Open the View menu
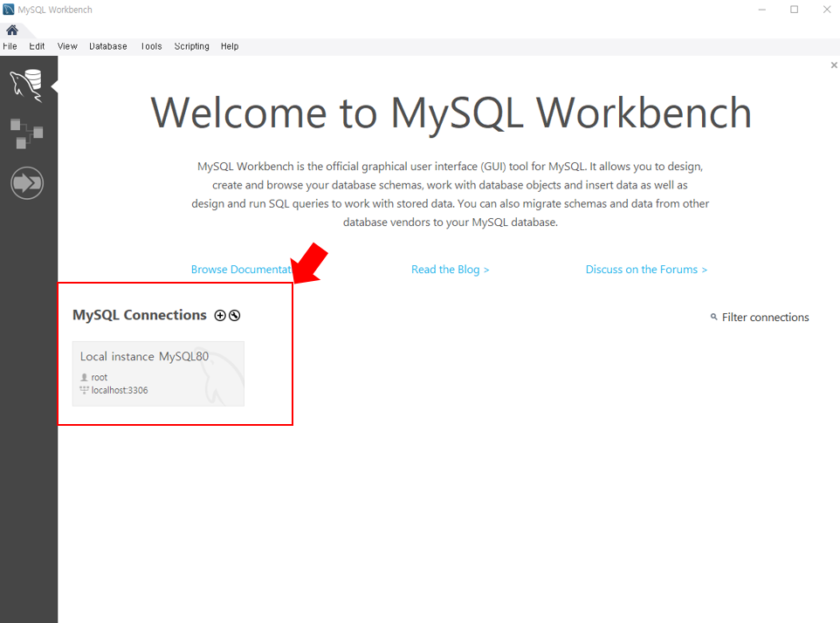The height and width of the screenshot is (623, 840). (x=67, y=46)
